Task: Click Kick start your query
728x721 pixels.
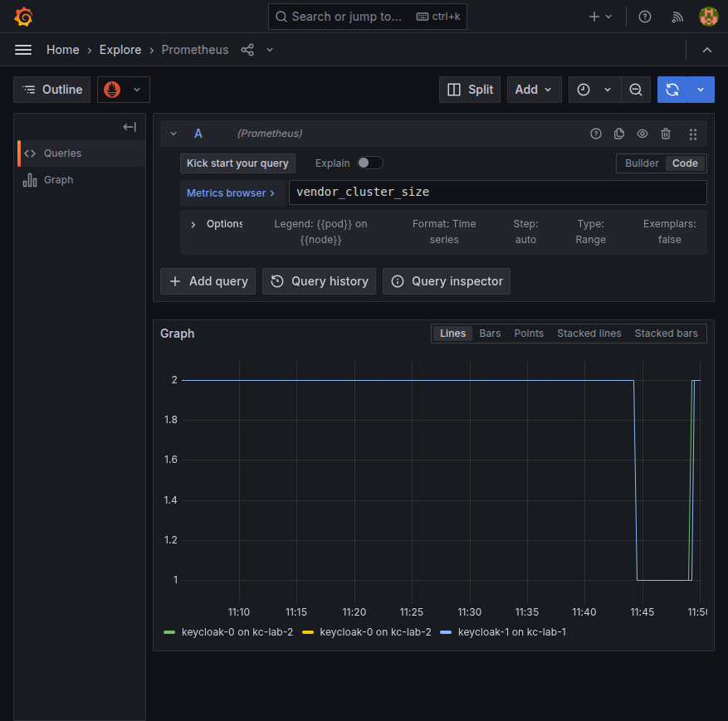Action: click(x=237, y=163)
